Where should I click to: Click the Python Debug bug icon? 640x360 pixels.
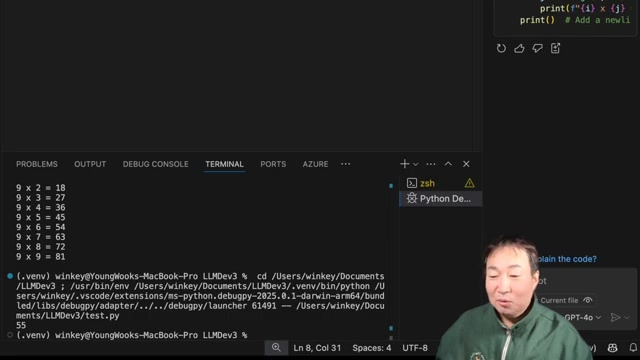411,198
